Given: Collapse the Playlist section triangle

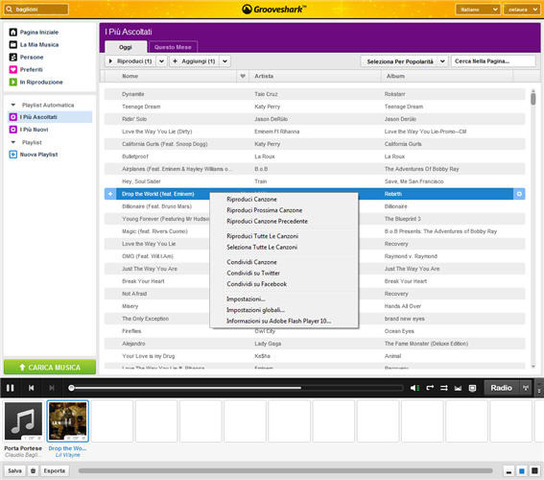Looking at the screenshot, I should [13, 142].
